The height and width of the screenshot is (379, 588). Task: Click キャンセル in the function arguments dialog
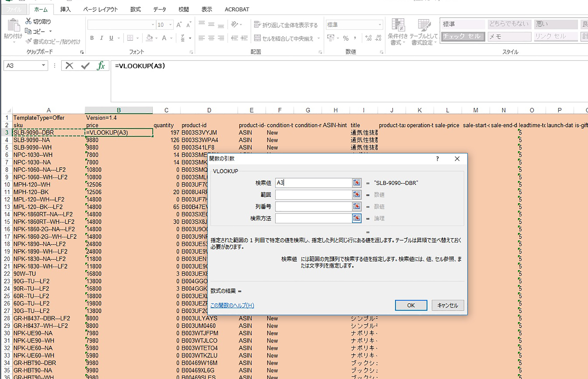coord(448,305)
